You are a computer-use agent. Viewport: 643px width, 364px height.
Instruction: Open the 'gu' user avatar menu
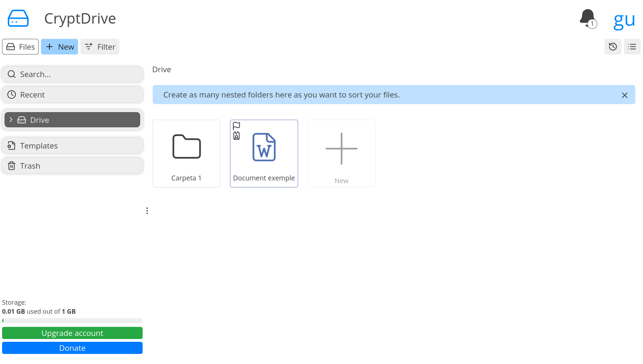pyautogui.click(x=624, y=19)
